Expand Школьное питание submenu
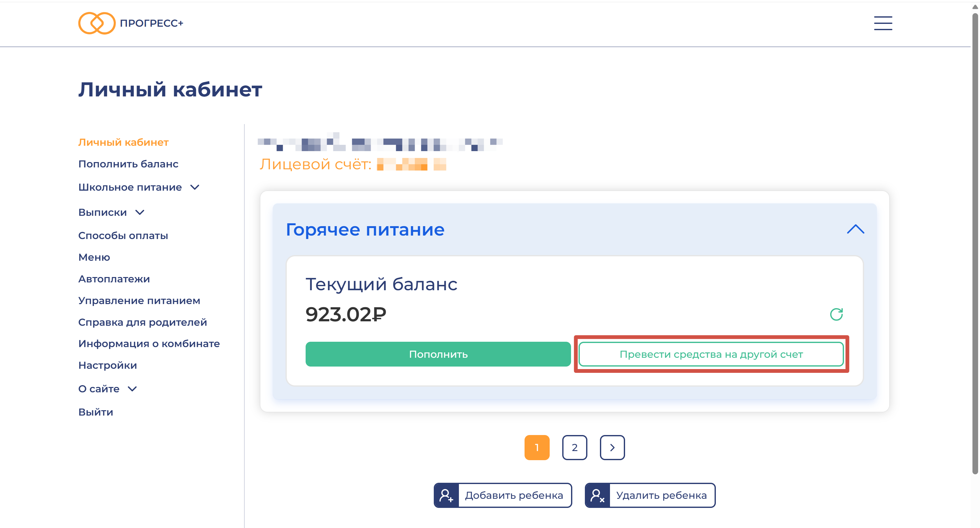The height and width of the screenshot is (528, 980). (x=195, y=187)
